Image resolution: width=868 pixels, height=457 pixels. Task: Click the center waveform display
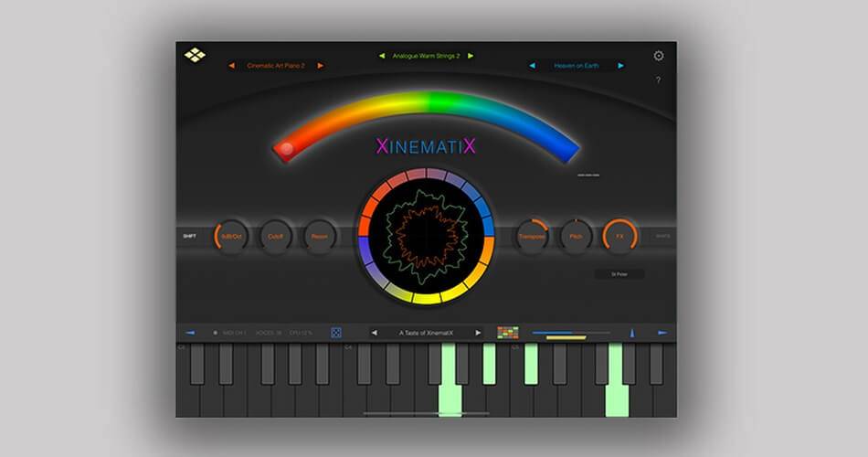[x=426, y=237]
